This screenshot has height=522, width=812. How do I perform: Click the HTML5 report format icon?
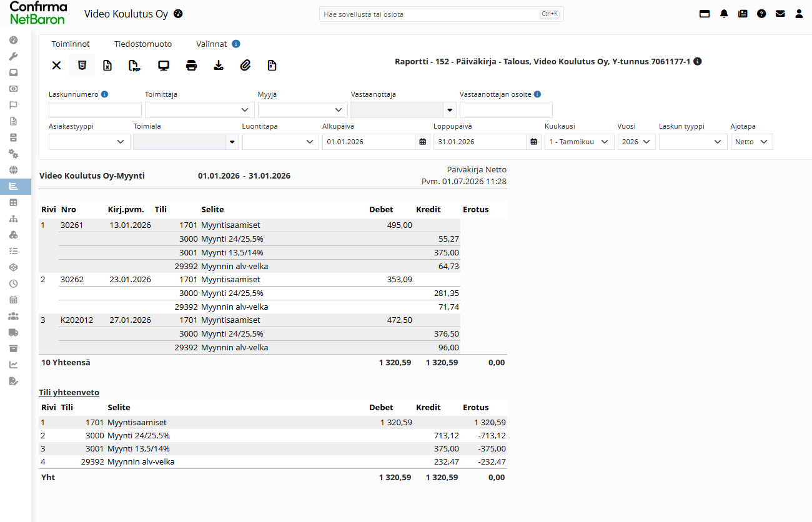click(x=82, y=66)
